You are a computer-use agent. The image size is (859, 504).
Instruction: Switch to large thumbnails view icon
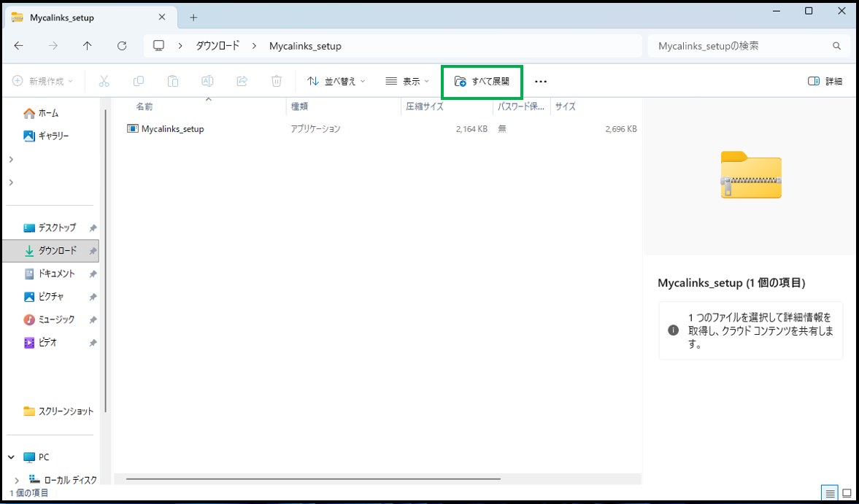click(847, 492)
